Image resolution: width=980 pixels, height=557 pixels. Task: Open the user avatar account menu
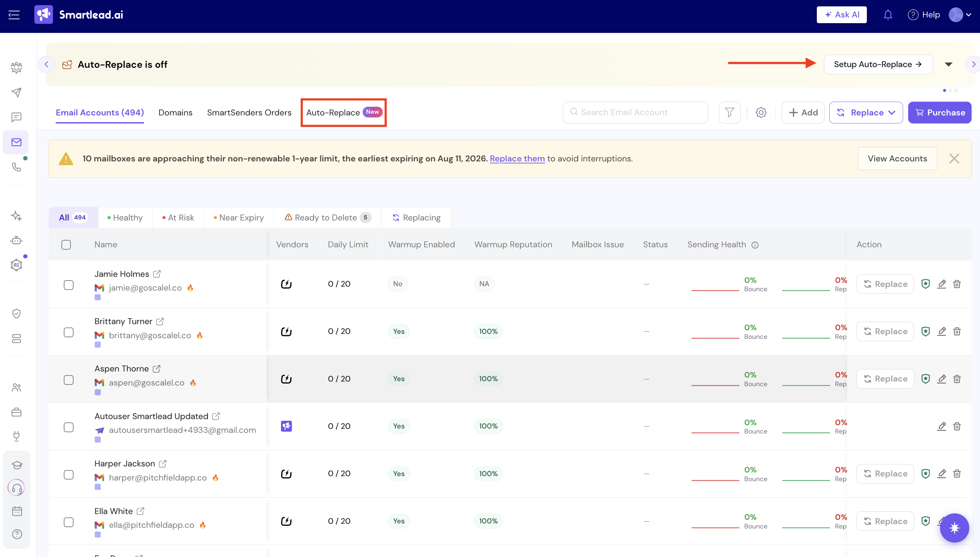pyautogui.click(x=960, y=15)
